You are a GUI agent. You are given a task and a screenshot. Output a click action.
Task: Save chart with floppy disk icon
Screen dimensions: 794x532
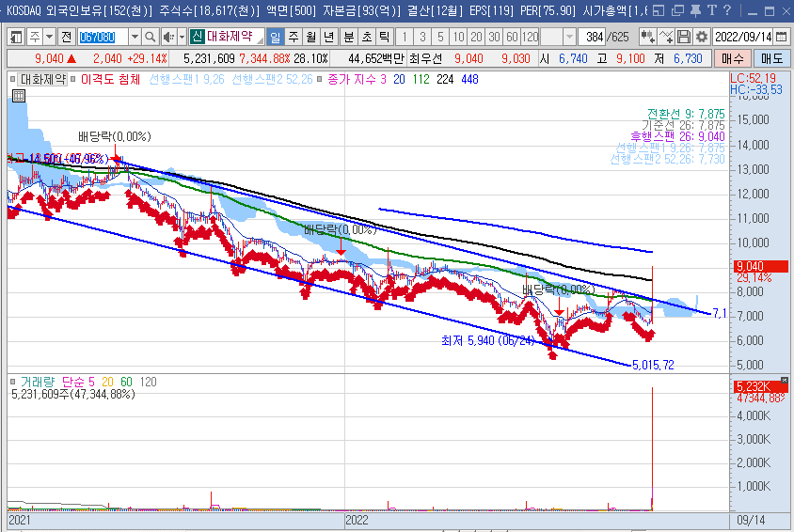(684, 37)
